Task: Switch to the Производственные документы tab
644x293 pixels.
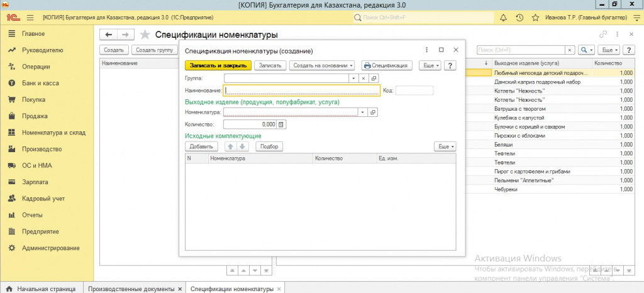Action: [x=135, y=289]
